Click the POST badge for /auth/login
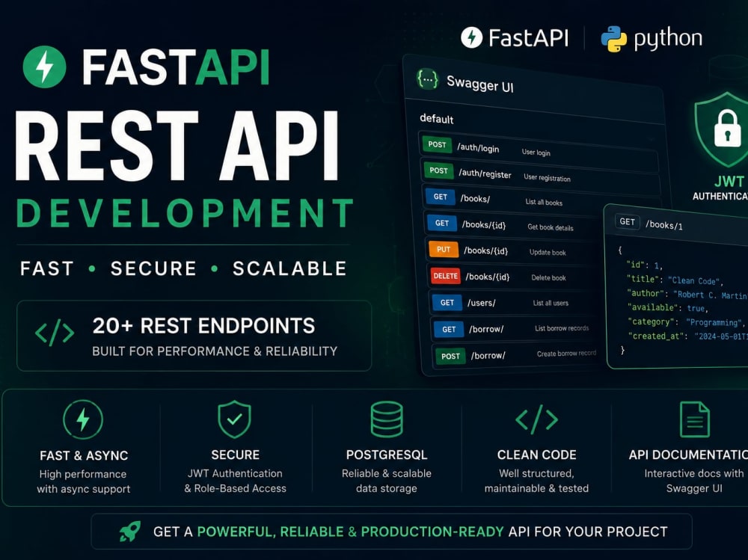This screenshot has height=560, width=748. click(x=437, y=144)
